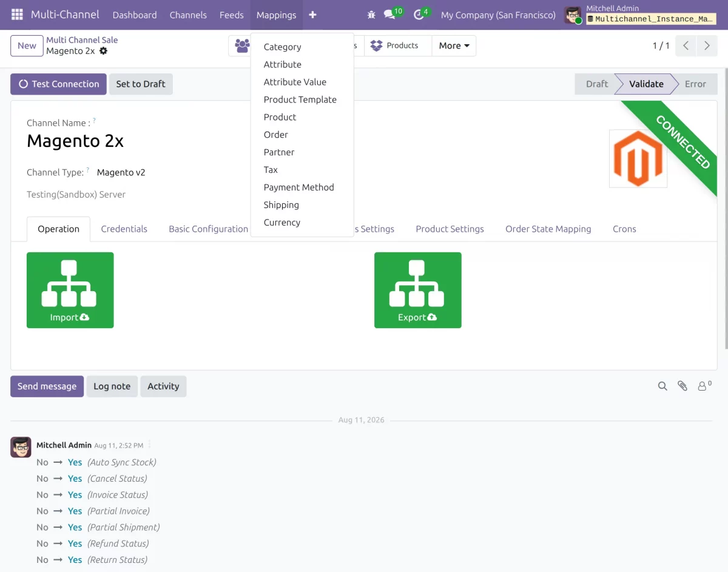Select Attribute mapping
Screen dimensions: 728x572
coord(302,64)
